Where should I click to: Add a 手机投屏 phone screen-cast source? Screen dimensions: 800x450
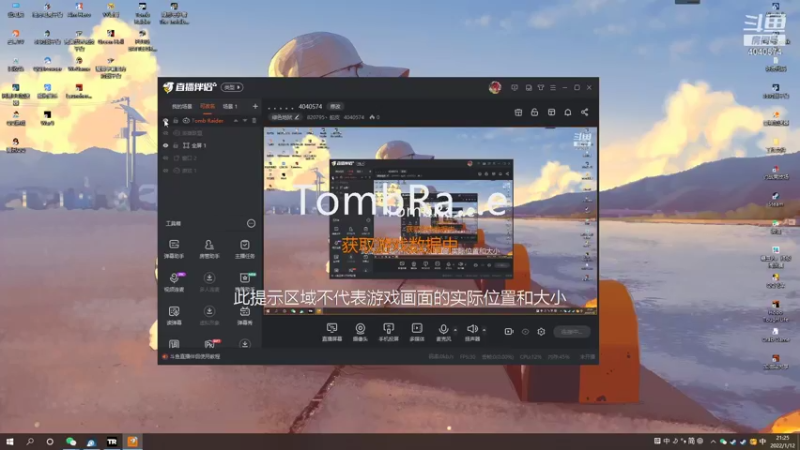(388, 332)
